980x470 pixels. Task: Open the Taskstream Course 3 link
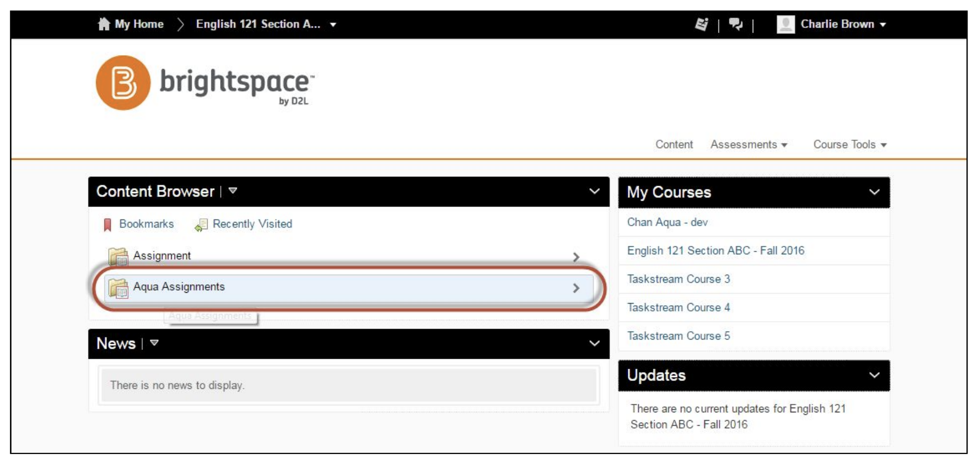click(679, 279)
